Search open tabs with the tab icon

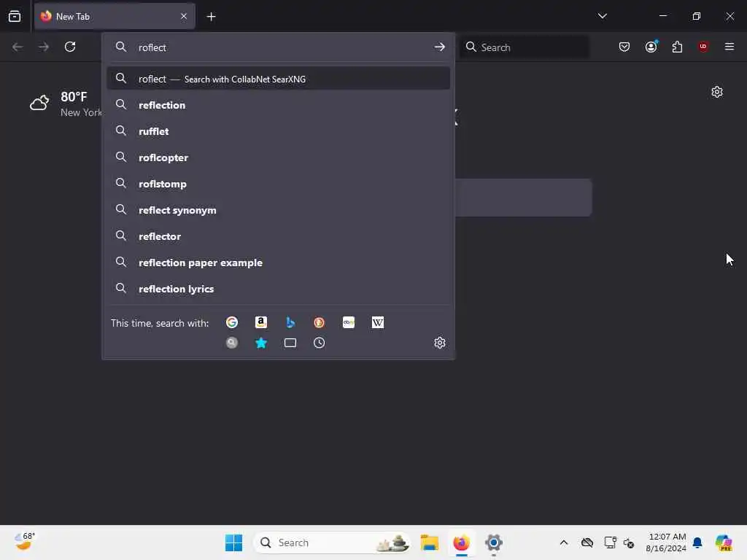pos(290,343)
